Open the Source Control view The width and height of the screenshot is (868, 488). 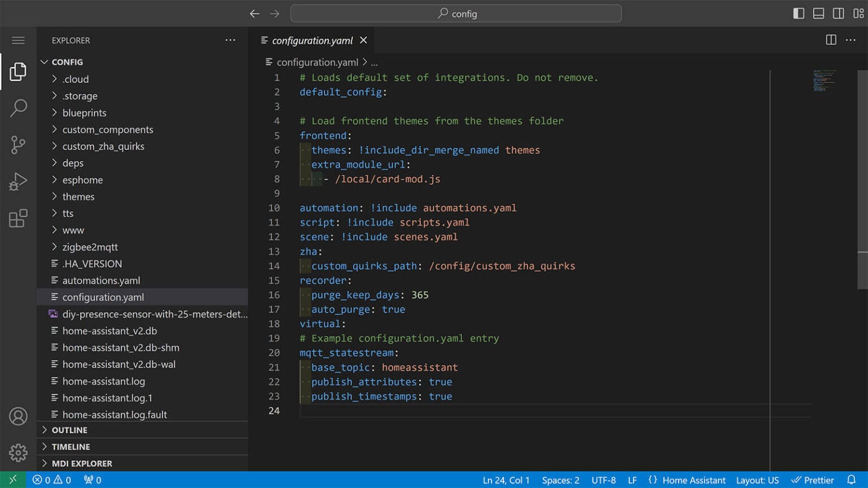(18, 145)
